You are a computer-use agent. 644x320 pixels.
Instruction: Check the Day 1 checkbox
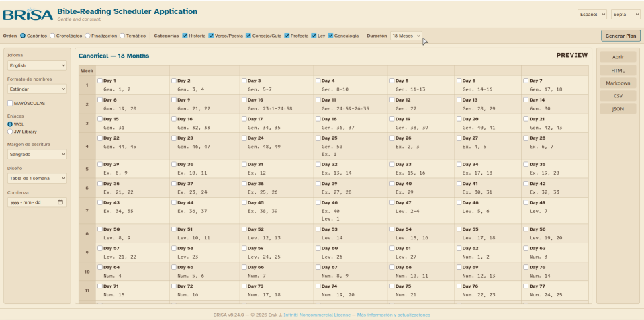100,81
